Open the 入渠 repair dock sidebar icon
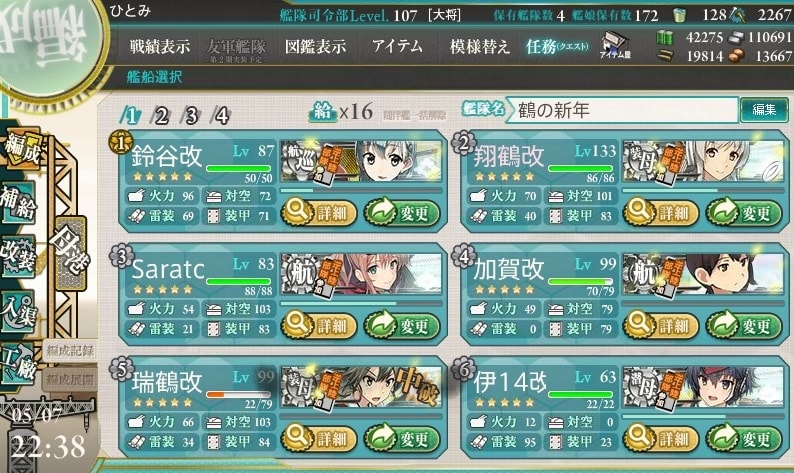 coord(18,312)
